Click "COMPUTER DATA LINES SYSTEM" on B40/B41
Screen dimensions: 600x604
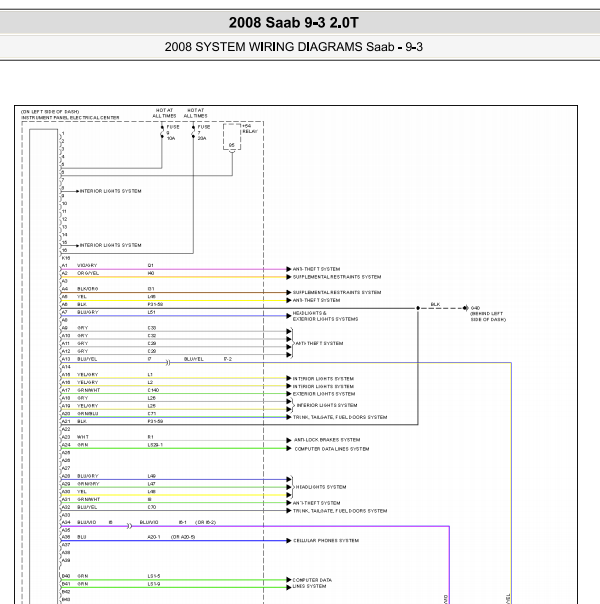coord(312,583)
